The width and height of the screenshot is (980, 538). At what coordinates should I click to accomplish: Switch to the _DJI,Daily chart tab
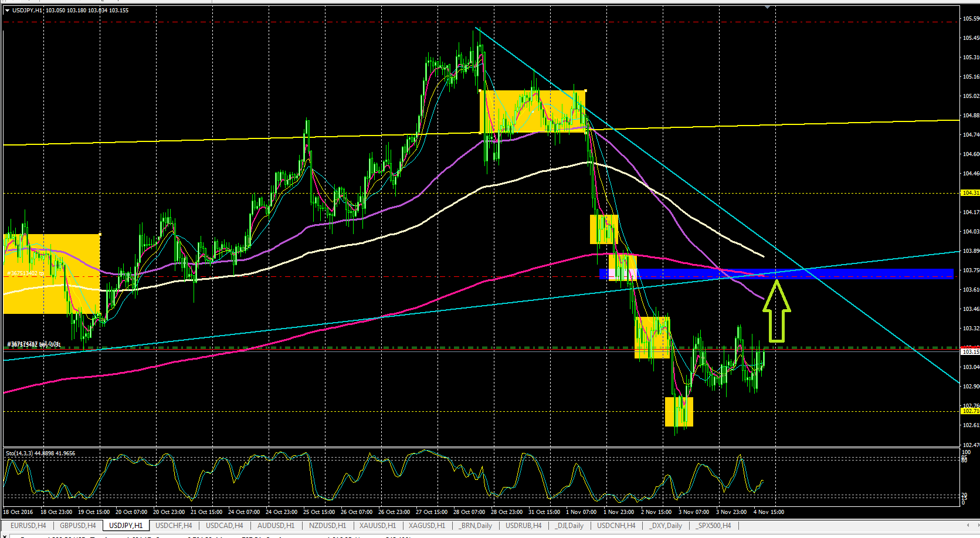click(569, 526)
